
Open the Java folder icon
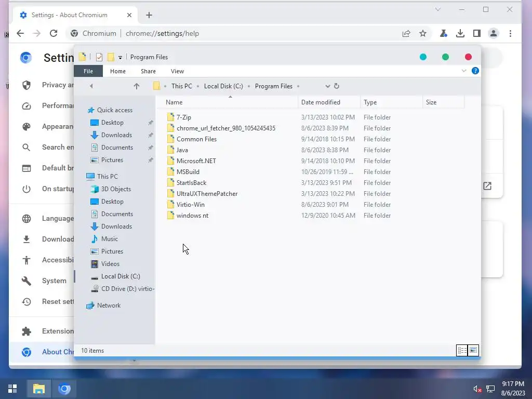tap(170, 150)
